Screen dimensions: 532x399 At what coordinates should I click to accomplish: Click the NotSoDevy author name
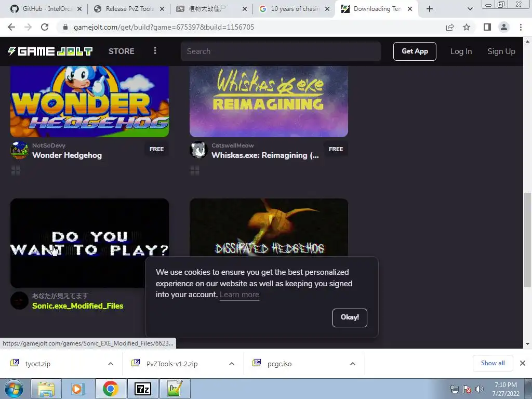tap(49, 145)
